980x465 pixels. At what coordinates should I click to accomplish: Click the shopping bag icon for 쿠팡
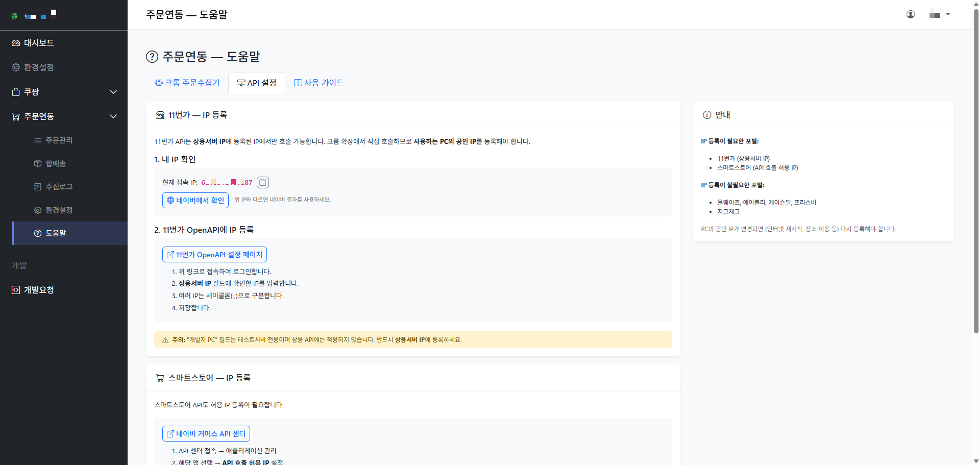pos(16,92)
